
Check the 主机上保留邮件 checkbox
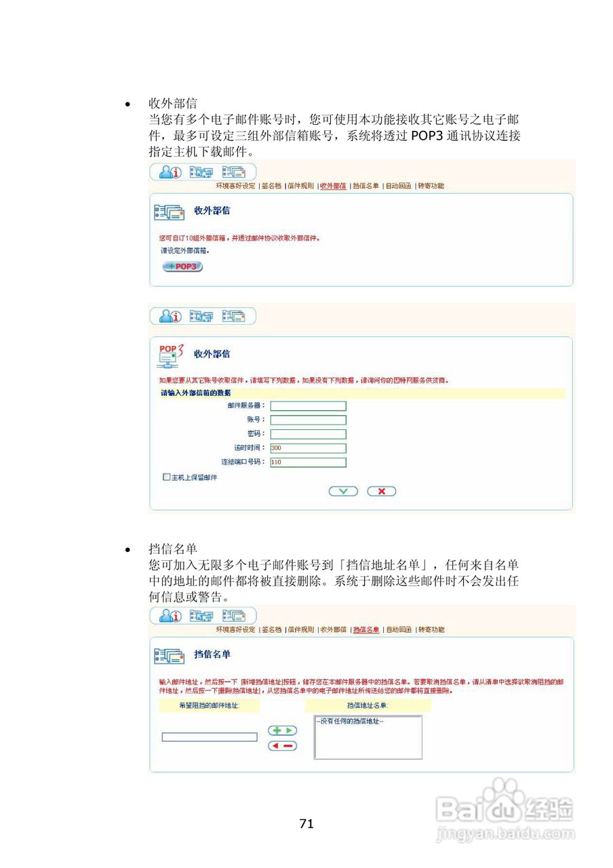tap(166, 477)
